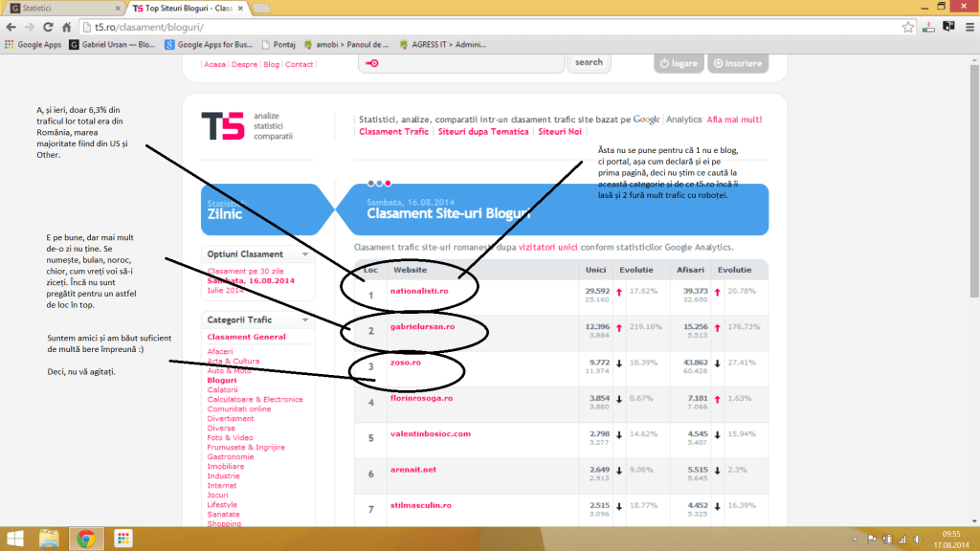980x551 pixels.
Task: Open the Gastronomie category
Action: pos(231,456)
